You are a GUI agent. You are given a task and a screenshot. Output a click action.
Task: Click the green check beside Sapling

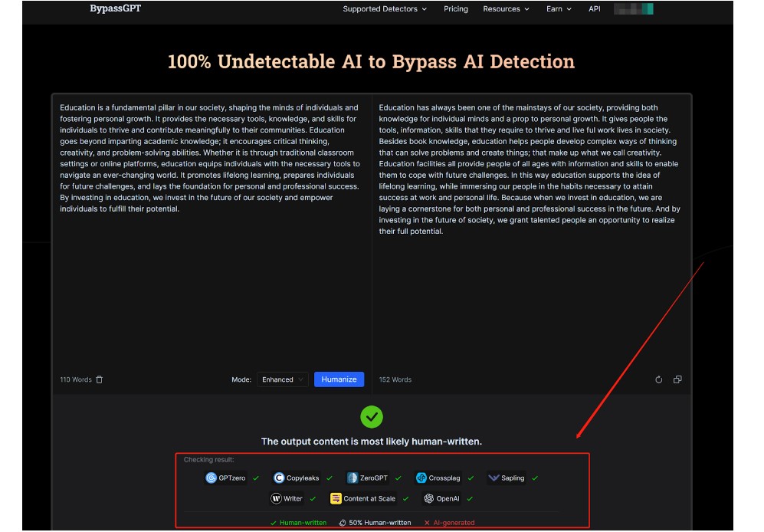click(x=535, y=478)
